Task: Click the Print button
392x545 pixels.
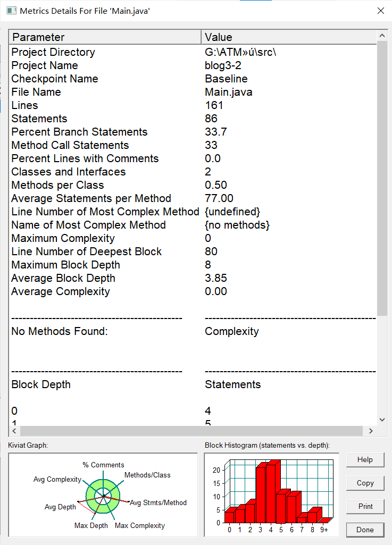Action: point(365,506)
